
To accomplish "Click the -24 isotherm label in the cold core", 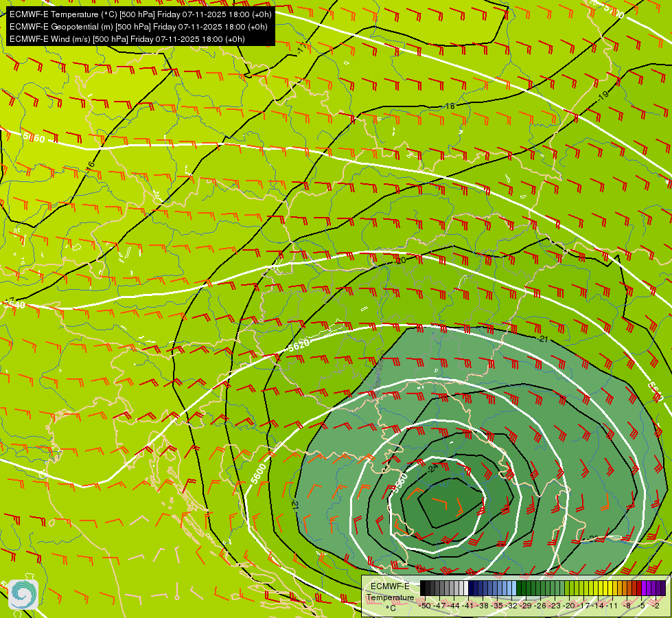I will point(432,468).
